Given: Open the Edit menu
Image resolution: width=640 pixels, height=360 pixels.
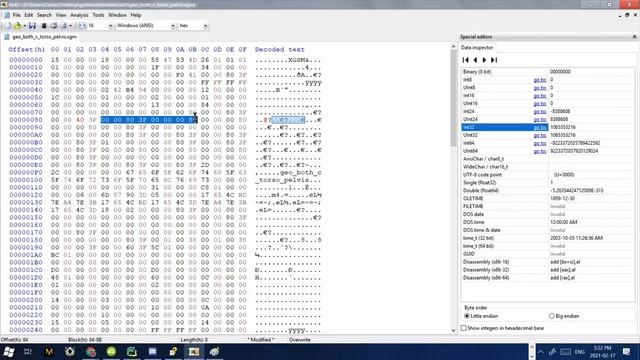Looking at the screenshot, I should (29, 15).
